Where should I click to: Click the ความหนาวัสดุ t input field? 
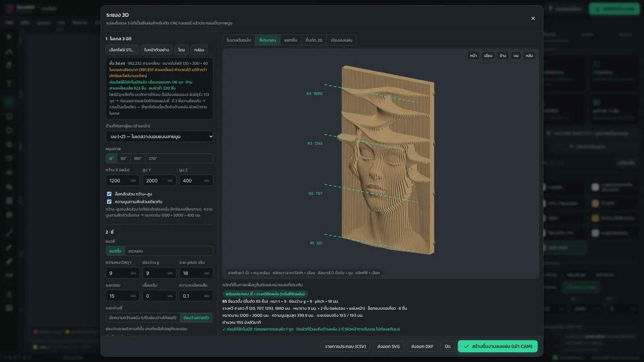pos(122,273)
